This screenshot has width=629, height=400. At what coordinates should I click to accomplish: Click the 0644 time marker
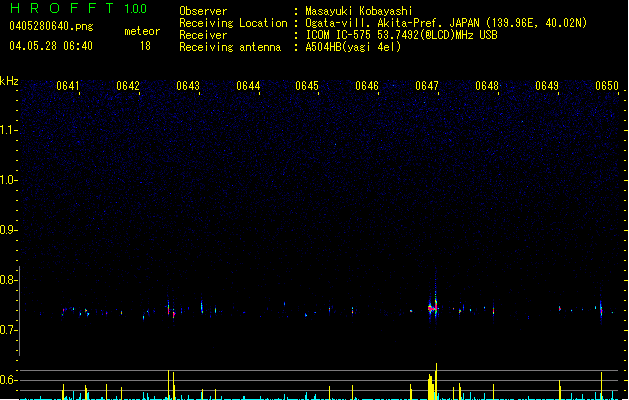pyautogui.click(x=248, y=86)
